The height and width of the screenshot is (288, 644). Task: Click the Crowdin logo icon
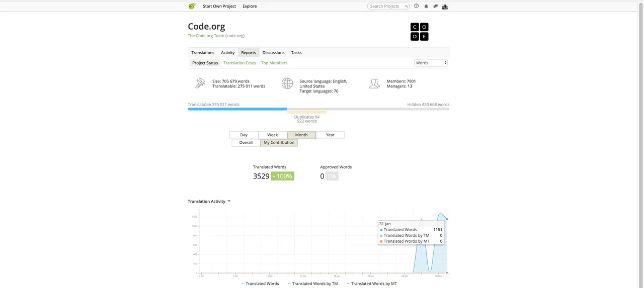(192, 7)
